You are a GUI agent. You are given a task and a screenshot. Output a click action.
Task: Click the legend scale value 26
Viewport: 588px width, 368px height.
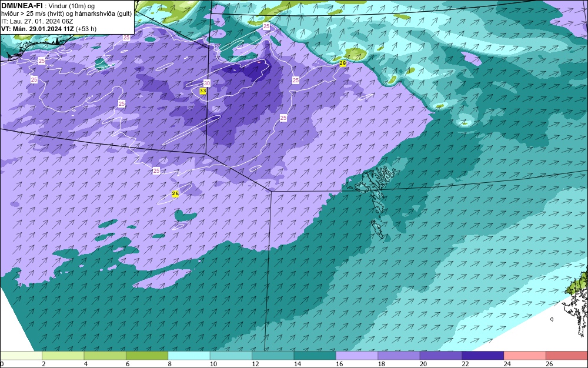click(x=549, y=364)
